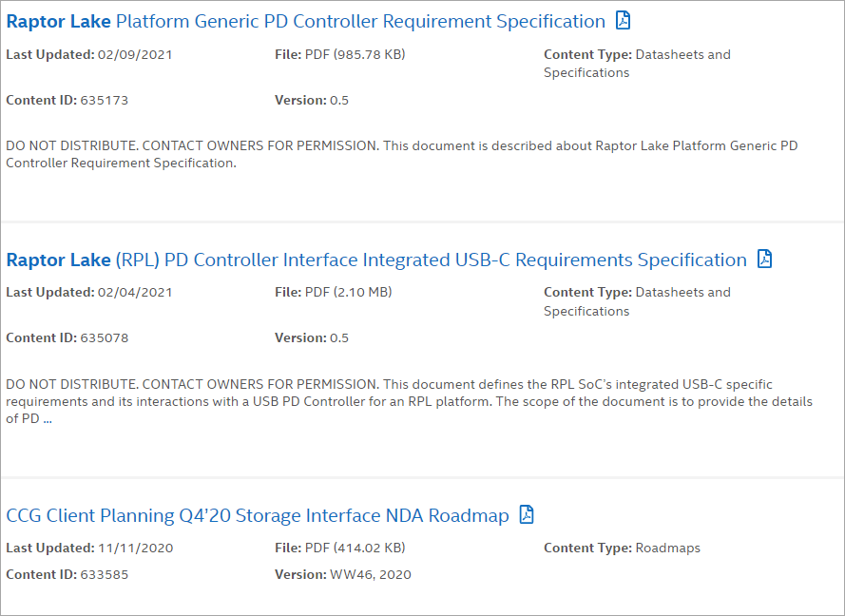This screenshot has width=845, height=616.
Task: Click File PDF (414.02 KB) text
Action: (x=340, y=549)
